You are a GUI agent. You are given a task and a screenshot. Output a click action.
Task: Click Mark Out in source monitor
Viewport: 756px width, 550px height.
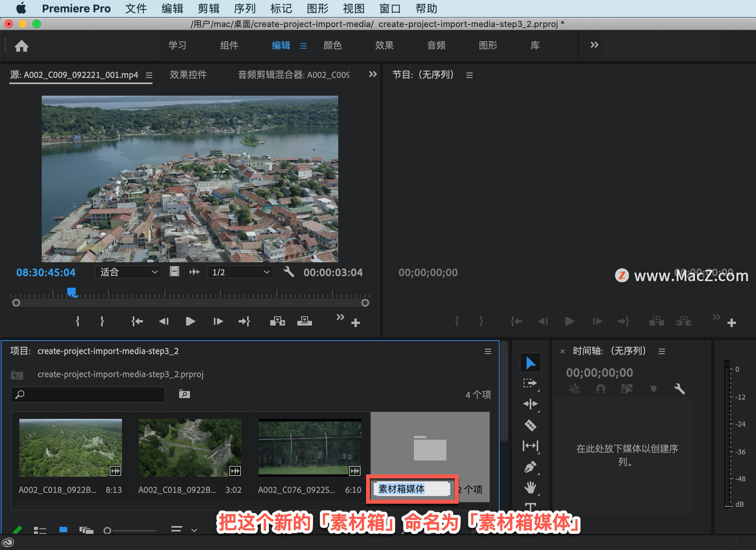point(102,321)
